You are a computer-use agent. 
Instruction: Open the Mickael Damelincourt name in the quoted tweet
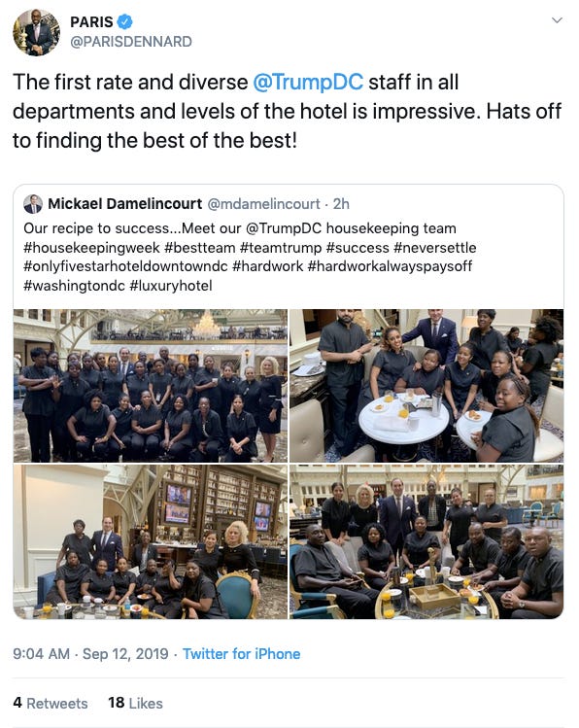124,204
